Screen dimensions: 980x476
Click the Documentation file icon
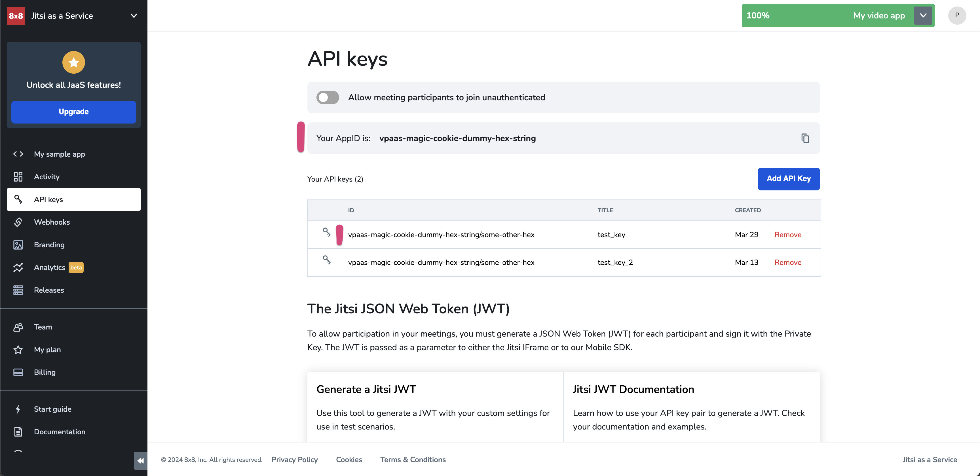point(18,432)
